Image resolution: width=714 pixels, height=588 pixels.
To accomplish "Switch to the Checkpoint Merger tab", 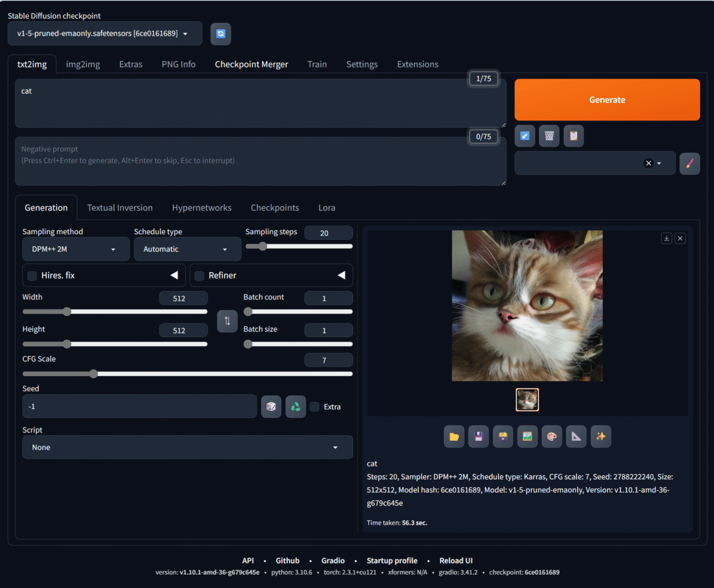I will coord(251,64).
